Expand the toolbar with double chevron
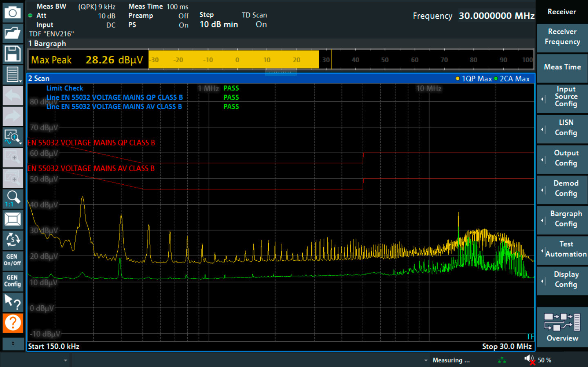 click(x=13, y=343)
